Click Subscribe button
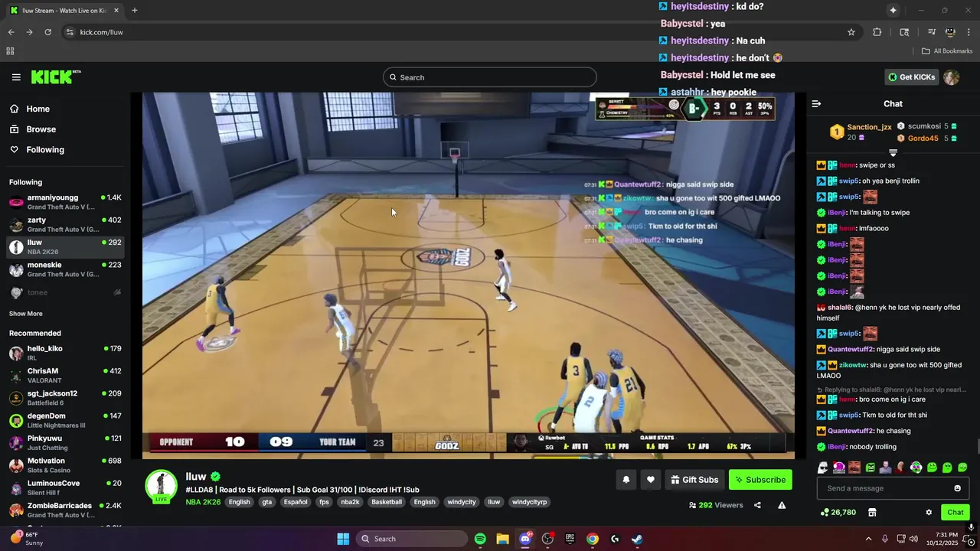The width and height of the screenshot is (980, 551). pyautogui.click(x=760, y=480)
